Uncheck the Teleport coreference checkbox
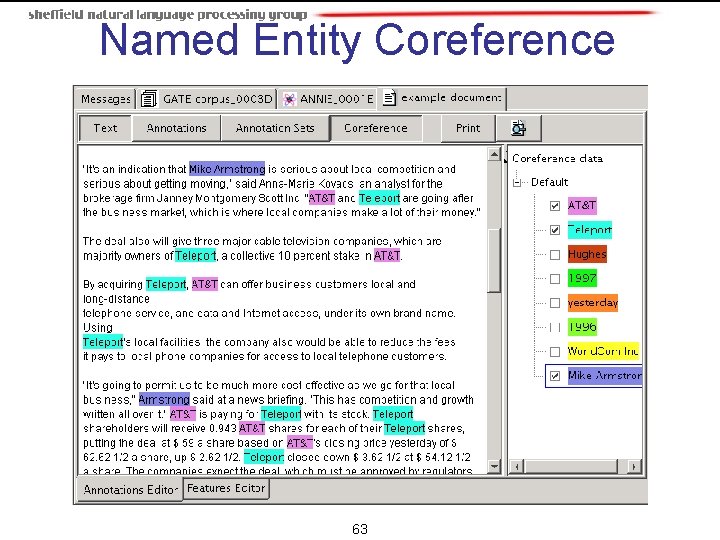This screenshot has width=720, height=540. [555, 230]
